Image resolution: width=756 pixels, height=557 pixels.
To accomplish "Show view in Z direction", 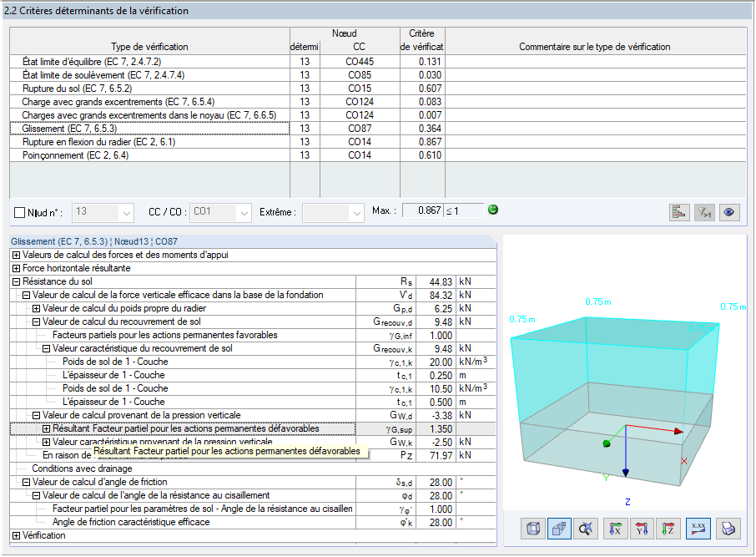I will tap(668, 529).
